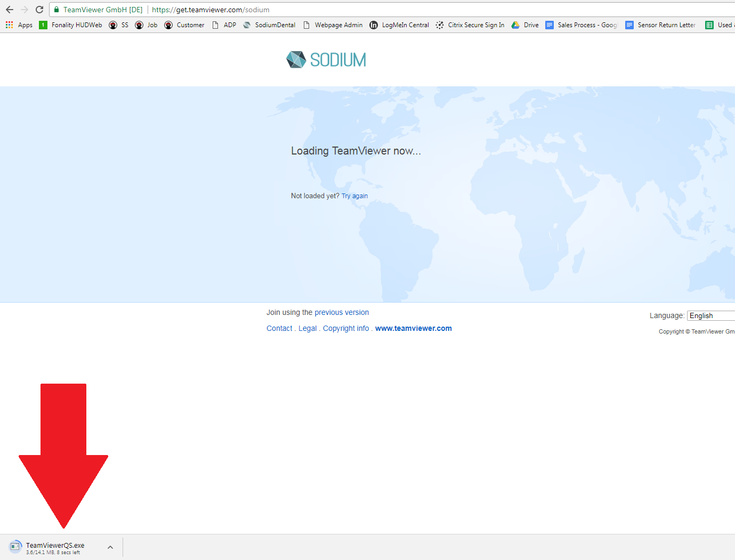The width and height of the screenshot is (735, 560).
Task: Open Fonality HUDWeb bookmark
Action: click(x=71, y=25)
